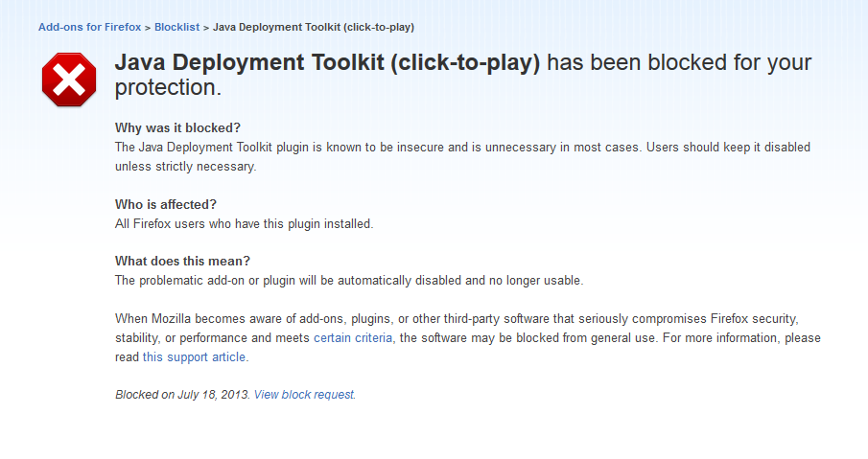Screen dimensions: 868x459
Task: Click the 'All Firefox users' paragraph
Action: point(245,224)
